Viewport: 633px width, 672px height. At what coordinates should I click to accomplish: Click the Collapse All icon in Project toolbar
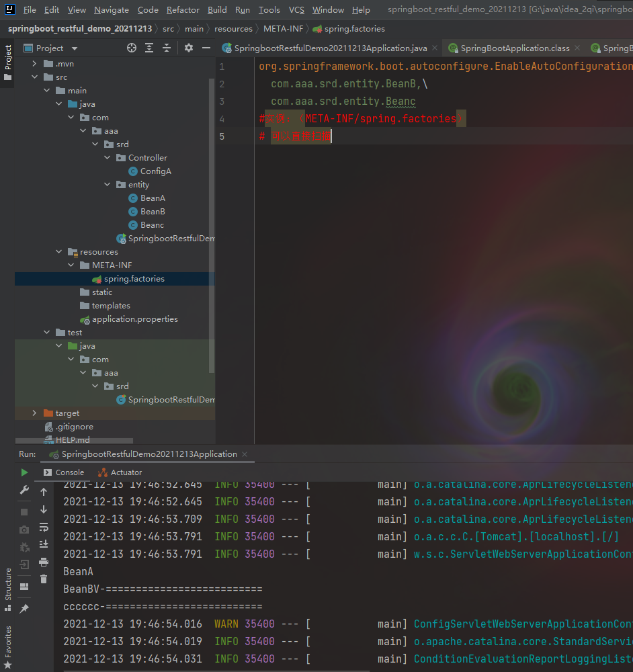166,48
